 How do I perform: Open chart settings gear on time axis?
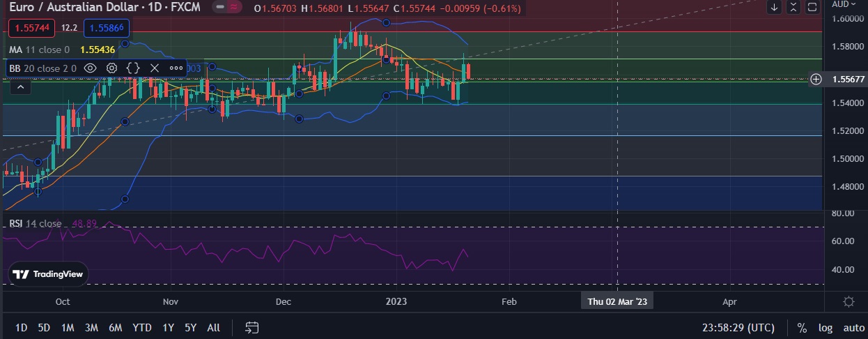coord(848,302)
